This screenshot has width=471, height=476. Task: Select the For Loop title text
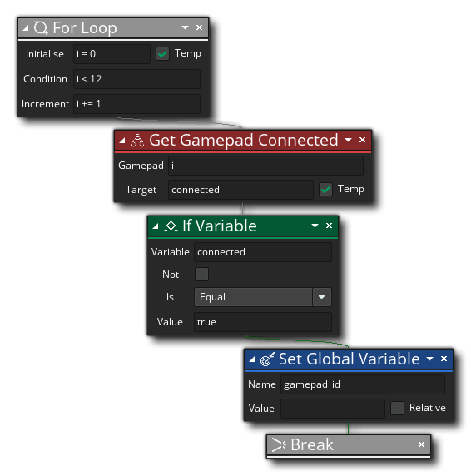85,28
